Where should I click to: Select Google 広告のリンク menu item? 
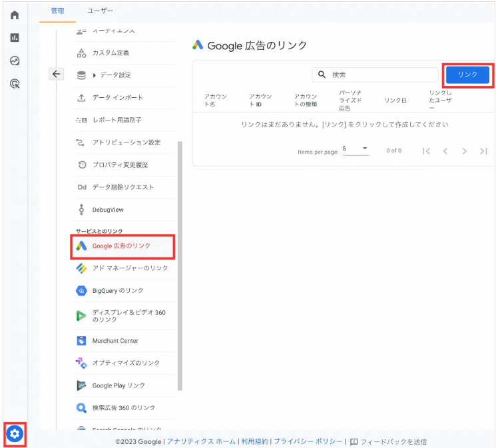[123, 247]
